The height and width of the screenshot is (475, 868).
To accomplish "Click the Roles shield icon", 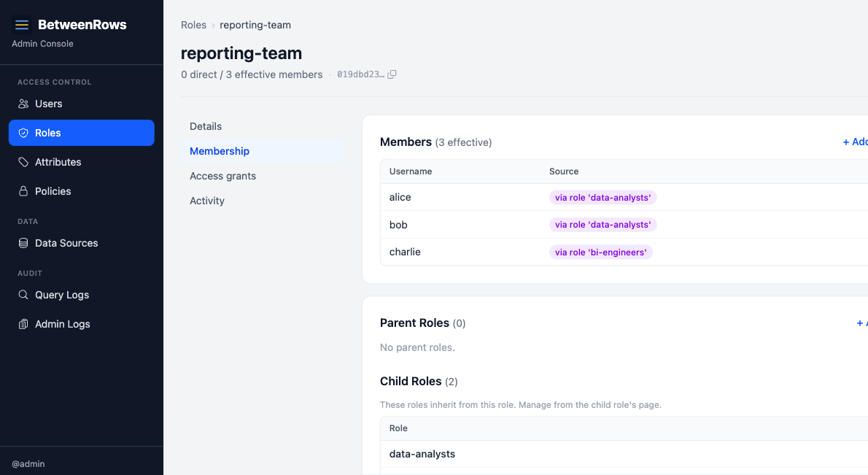I will click(x=23, y=133).
